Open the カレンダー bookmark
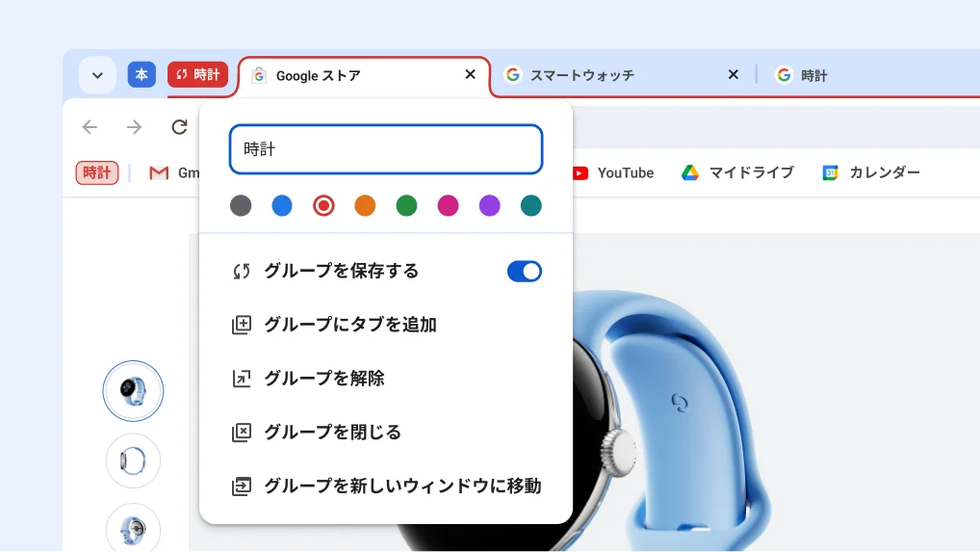Screen dimensions: 980x552 [x=870, y=172]
